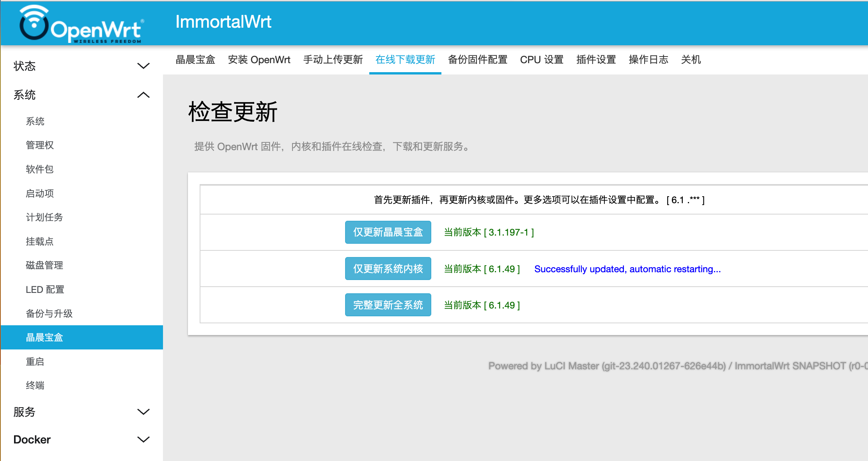Open LED 配置 in sidebar

pos(45,289)
